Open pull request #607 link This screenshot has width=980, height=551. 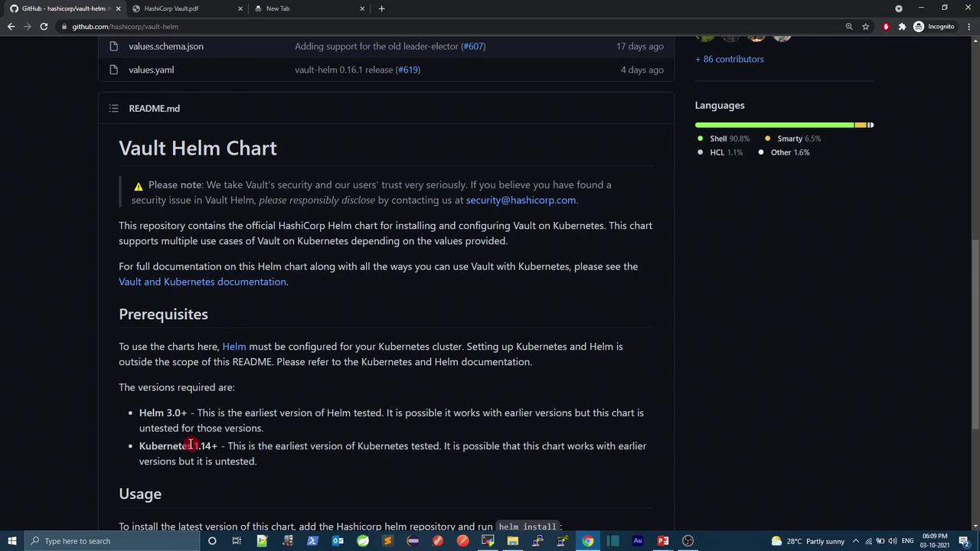pos(473,47)
